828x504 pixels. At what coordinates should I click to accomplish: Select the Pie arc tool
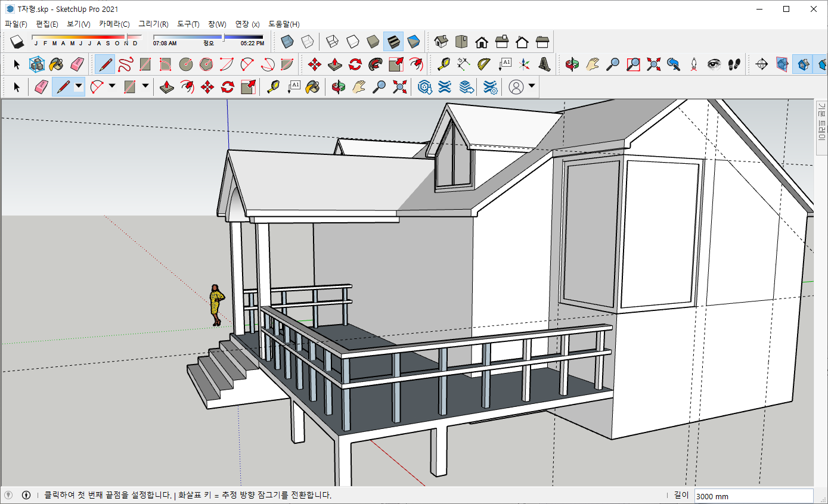pos(287,64)
